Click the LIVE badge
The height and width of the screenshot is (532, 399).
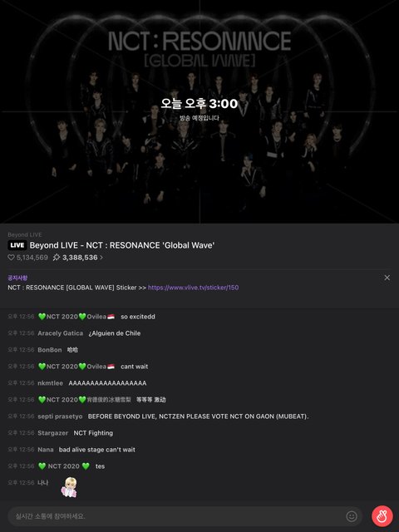pos(17,245)
